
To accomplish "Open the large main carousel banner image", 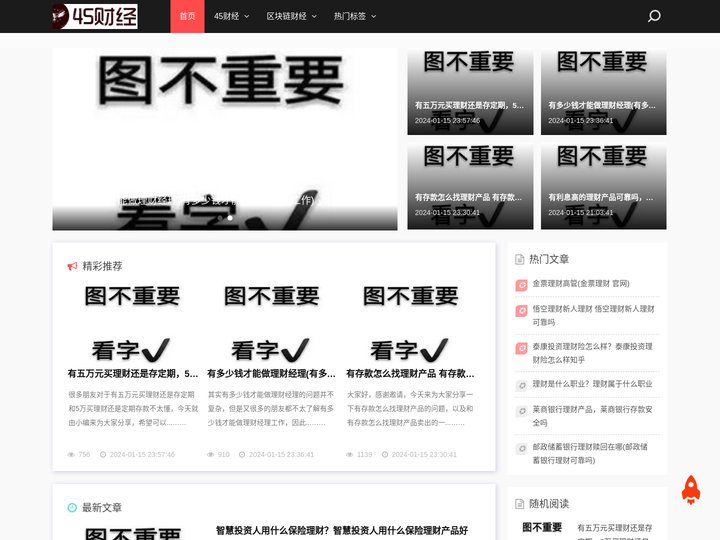I will (225, 139).
